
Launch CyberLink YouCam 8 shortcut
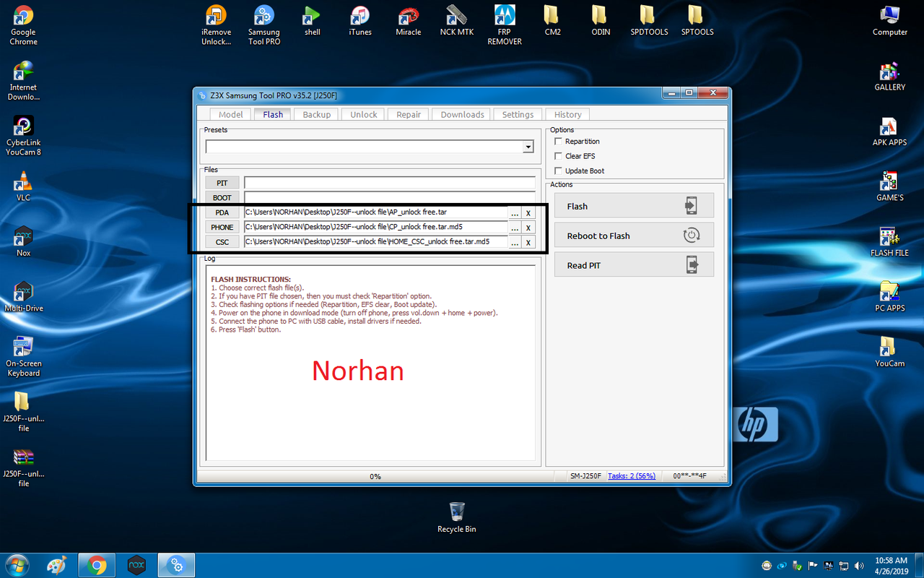point(23,136)
